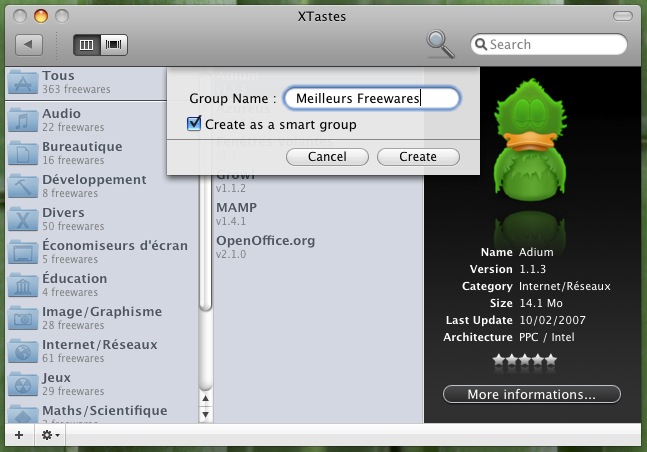Select the Audio folder icon
The image size is (647, 452).
[23, 120]
